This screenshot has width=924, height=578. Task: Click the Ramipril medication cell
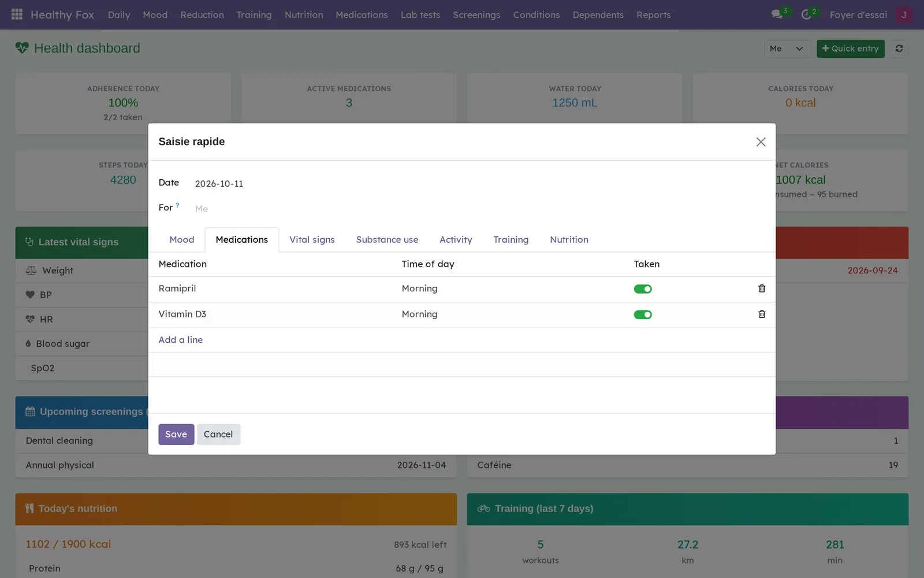click(275, 289)
